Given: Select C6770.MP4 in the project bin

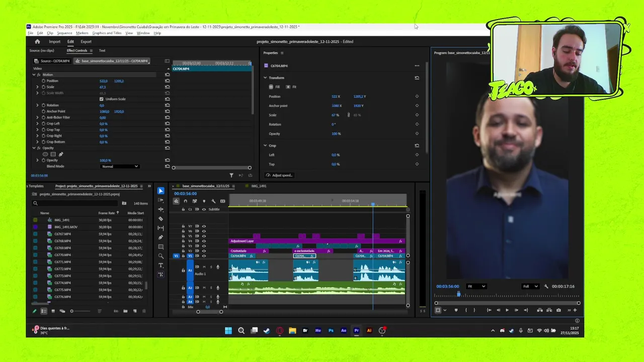Looking at the screenshot, I should point(62,255).
